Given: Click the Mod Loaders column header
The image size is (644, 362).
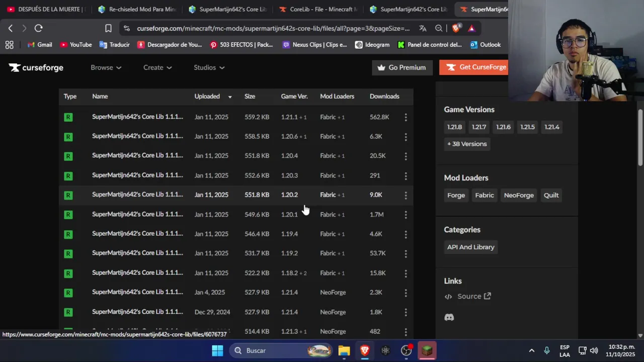Looking at the screenshot, I should 337,97.
